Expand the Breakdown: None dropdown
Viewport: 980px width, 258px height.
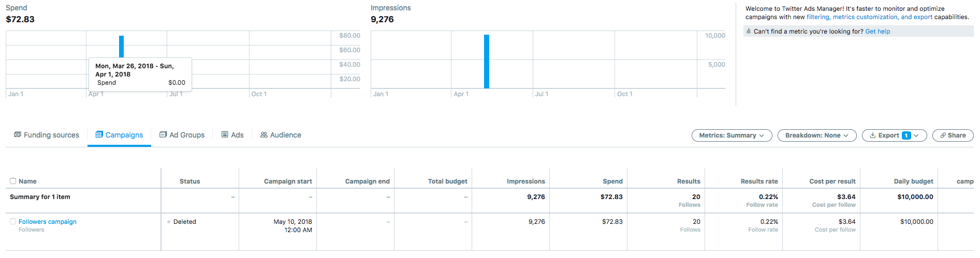816,135
